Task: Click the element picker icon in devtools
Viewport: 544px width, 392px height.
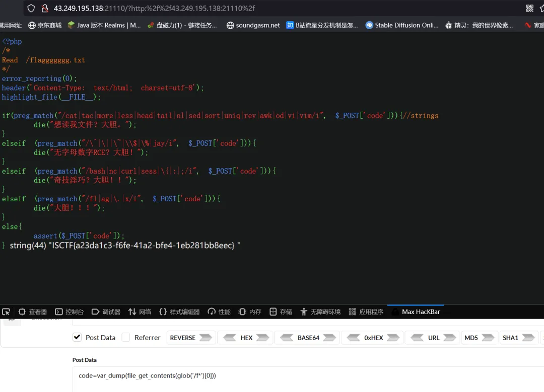Action: coord(6,311)
